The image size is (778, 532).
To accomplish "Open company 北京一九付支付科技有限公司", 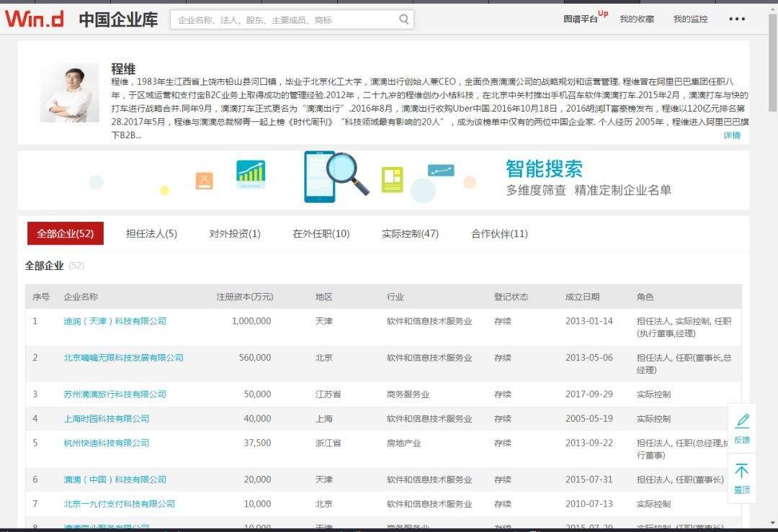I will (x=120, y=504).
